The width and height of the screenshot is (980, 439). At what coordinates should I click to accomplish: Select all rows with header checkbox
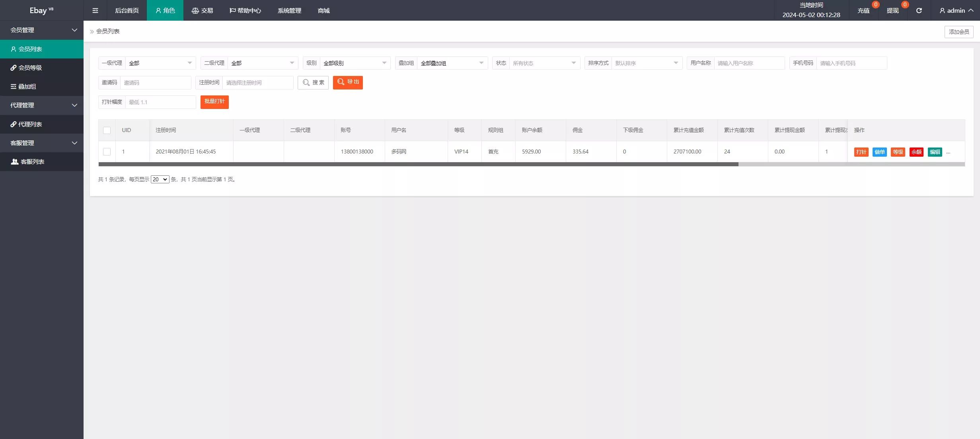(x=107, y=130)
